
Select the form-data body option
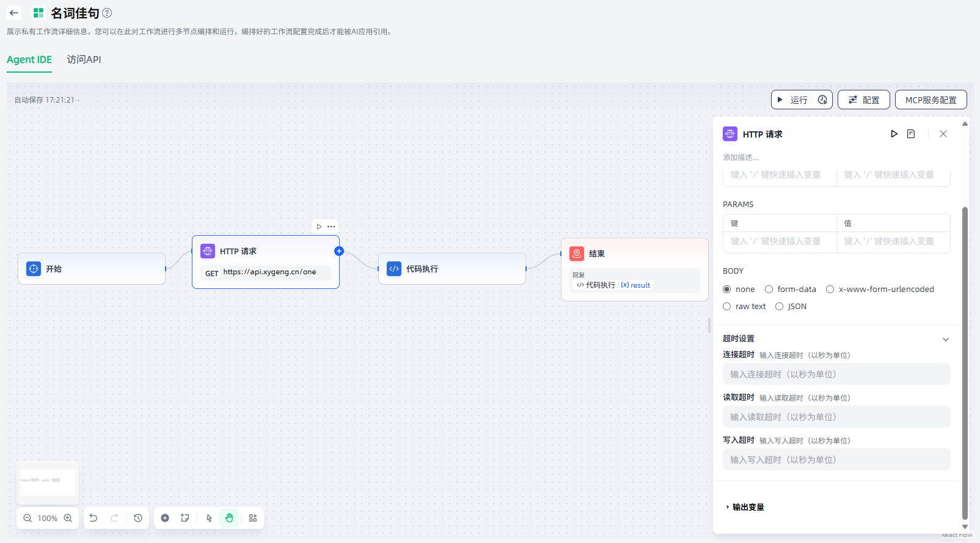[769, 290]
